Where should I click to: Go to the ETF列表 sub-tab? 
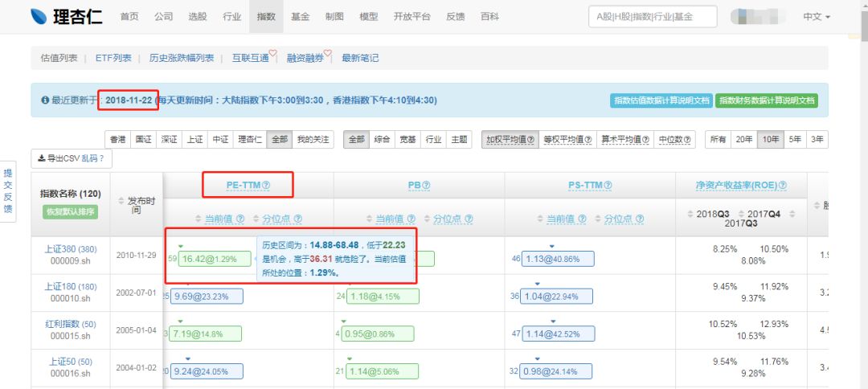(113, 58)
